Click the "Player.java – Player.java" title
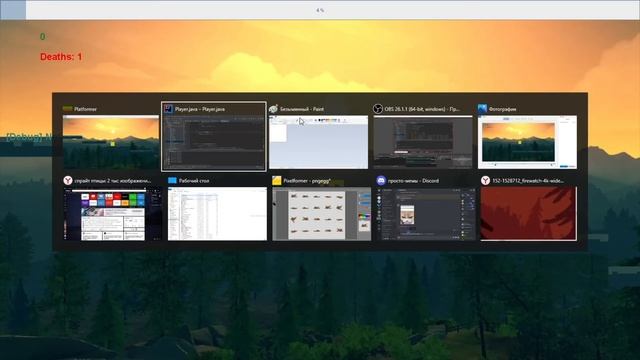640x360 pixels. pos(200,109)
